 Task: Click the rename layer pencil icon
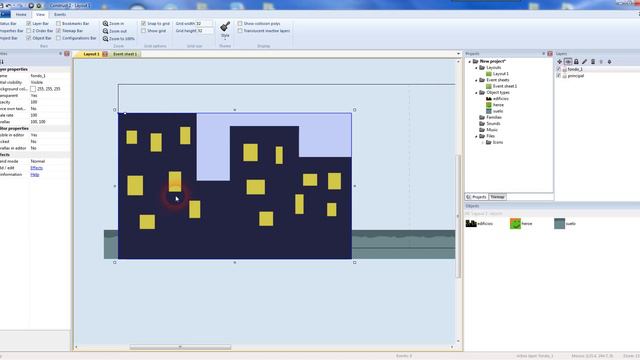[584, 62]
